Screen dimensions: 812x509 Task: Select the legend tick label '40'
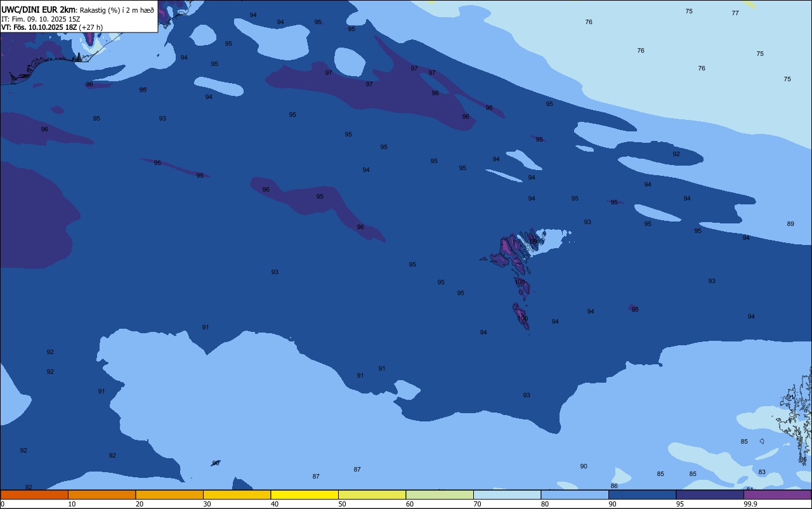click(x=275, y=504)
